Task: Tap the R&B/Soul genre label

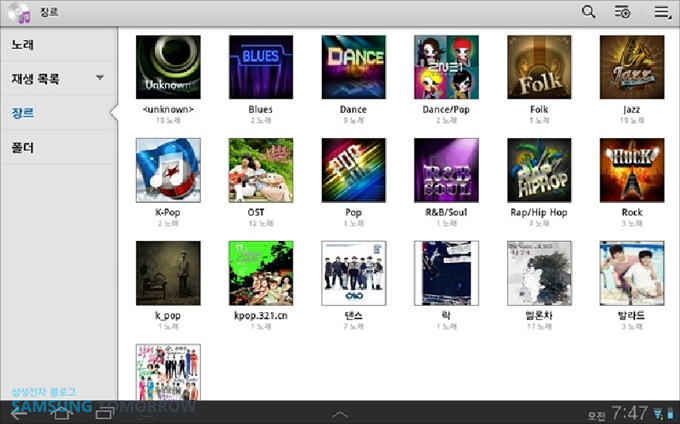Action: 446,212
